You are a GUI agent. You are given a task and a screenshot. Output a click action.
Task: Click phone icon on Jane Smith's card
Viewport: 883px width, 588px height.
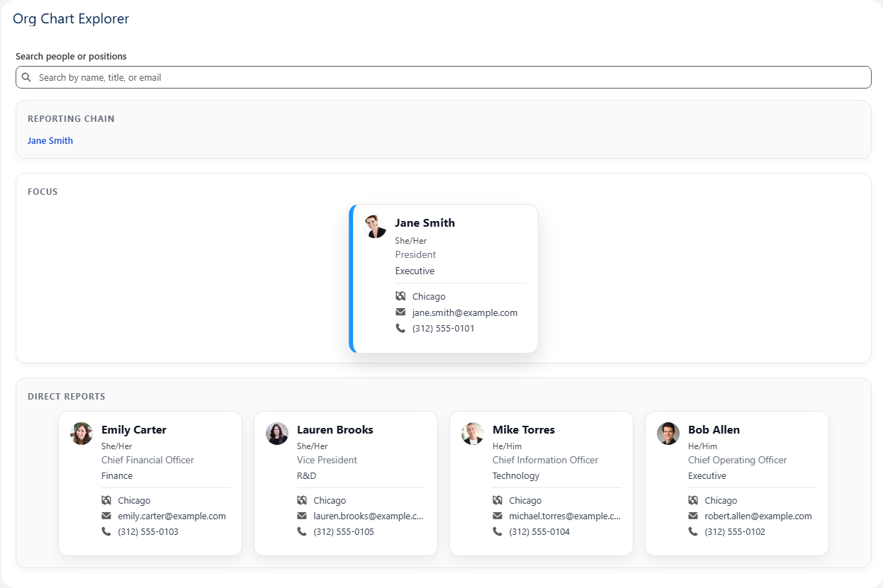(x=400, y=328)
